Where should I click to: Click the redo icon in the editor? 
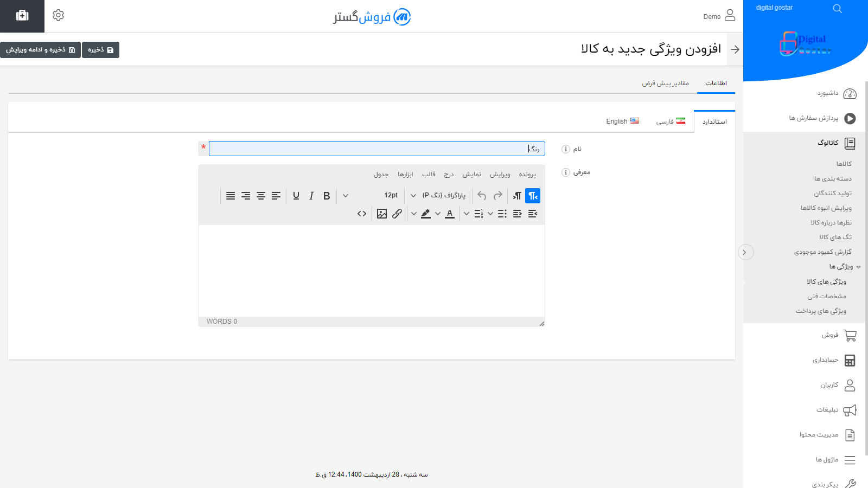pyautogui.click(x=497, y=196)
